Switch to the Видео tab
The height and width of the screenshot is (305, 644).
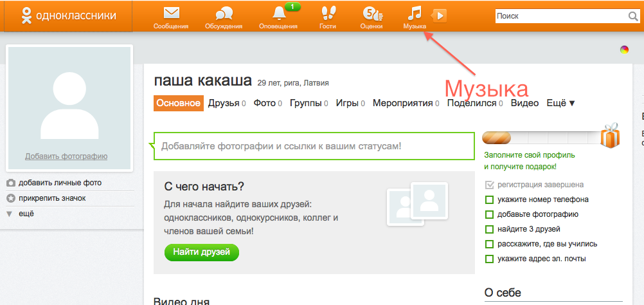[525, 103]
